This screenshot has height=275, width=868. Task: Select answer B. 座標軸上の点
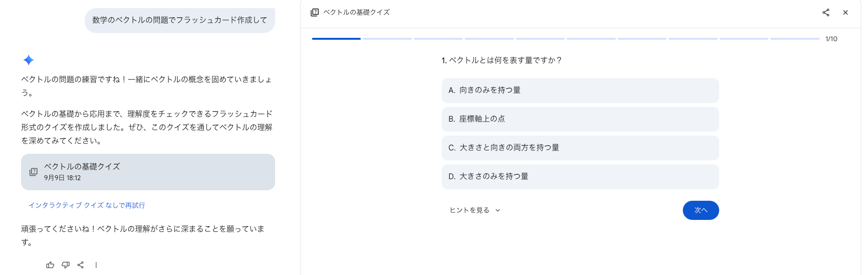tap(580, 119)
